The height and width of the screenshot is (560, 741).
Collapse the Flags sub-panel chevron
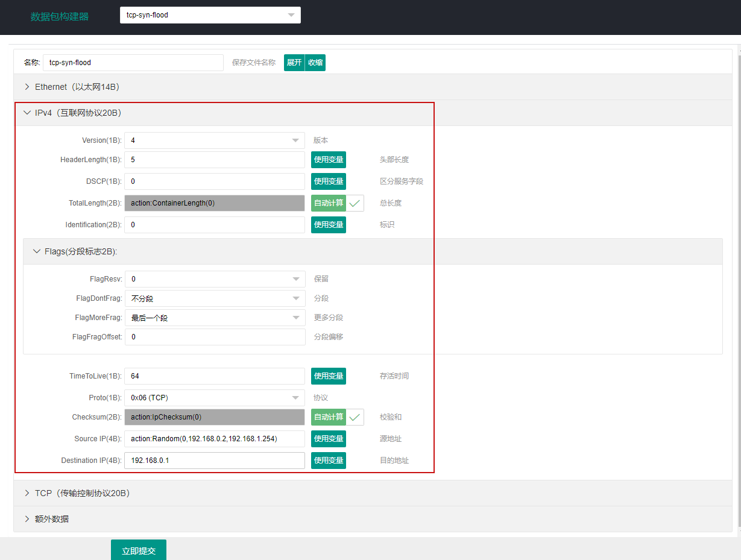(37, 251)
